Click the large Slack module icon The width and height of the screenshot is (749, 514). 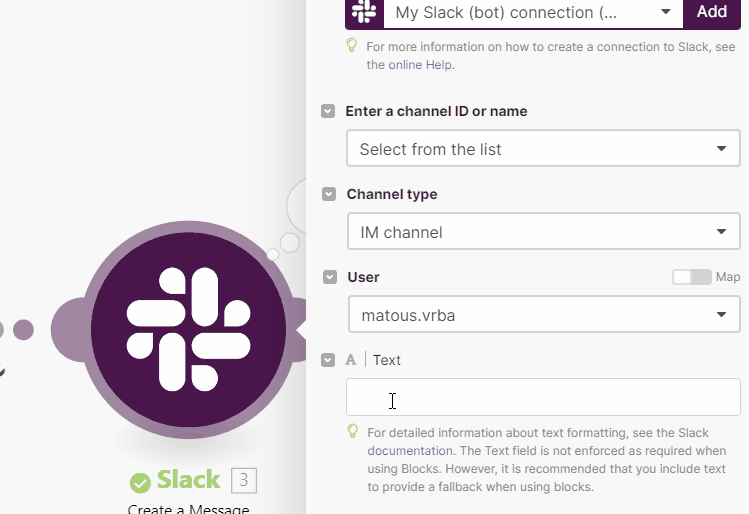[x=188, y=330]
